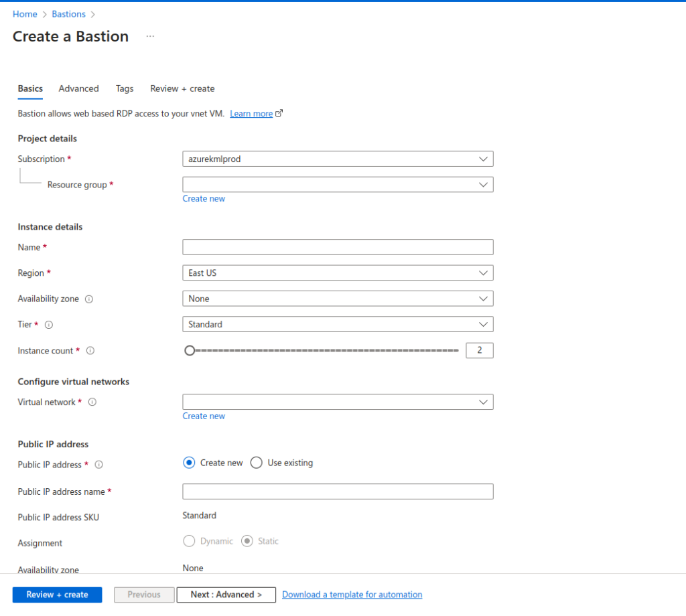Screen dimensions: 686x616
Task: Click the Instance count info icon
Action: pos(90,351)
